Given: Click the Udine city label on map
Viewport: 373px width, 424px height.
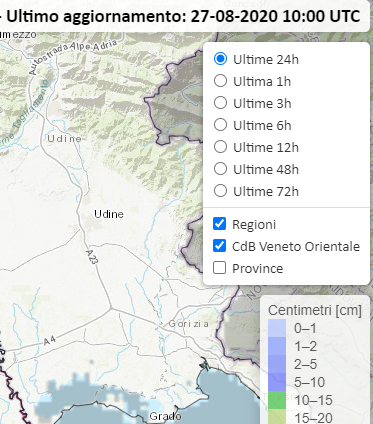Looking at the screenshot, I should click(x=109, y=214).
